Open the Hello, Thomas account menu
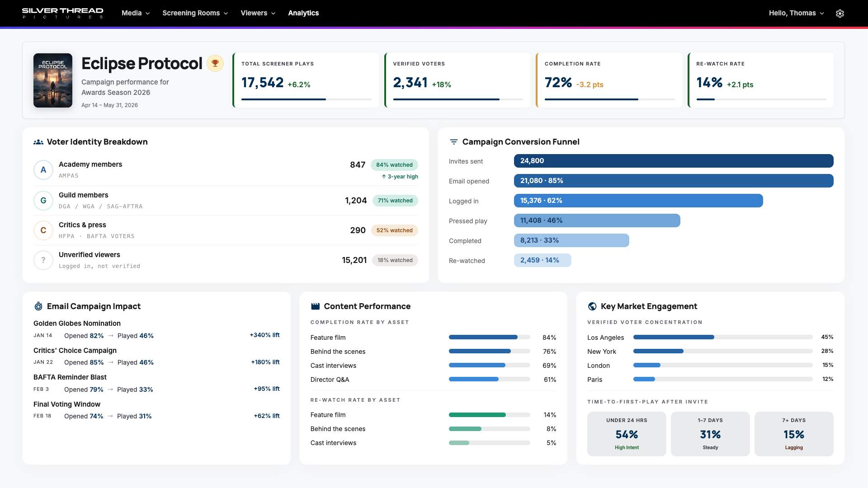The image size is (868, 488). [x=797, y=13]
